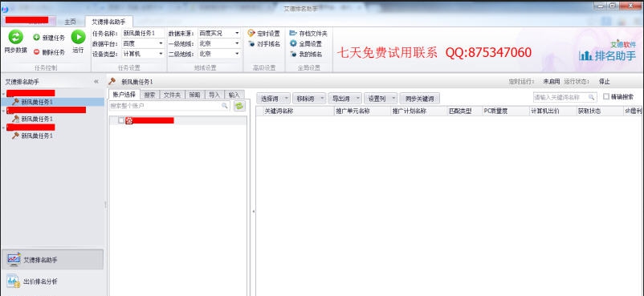Open 存档文件夹 archive folder
644x296 pixels.
[308, 33]
